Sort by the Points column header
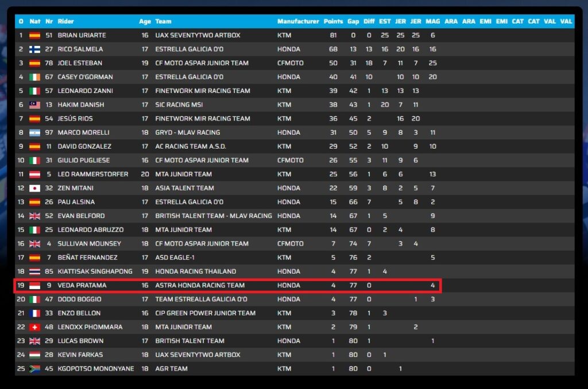 pyautogui.click(x=334, y=21)
